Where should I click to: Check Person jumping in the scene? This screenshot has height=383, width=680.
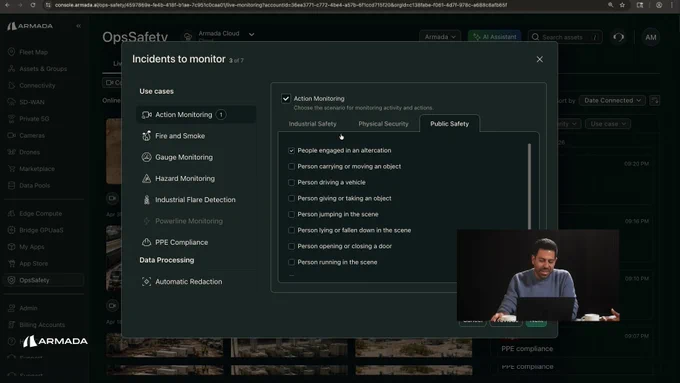coord(291,214)
